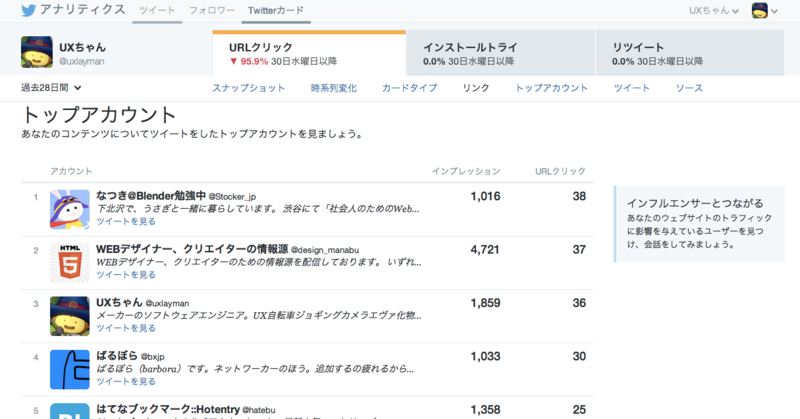800x419 pixels.
Task: Jump to the カードタイプ section
Action: (409, 88)
